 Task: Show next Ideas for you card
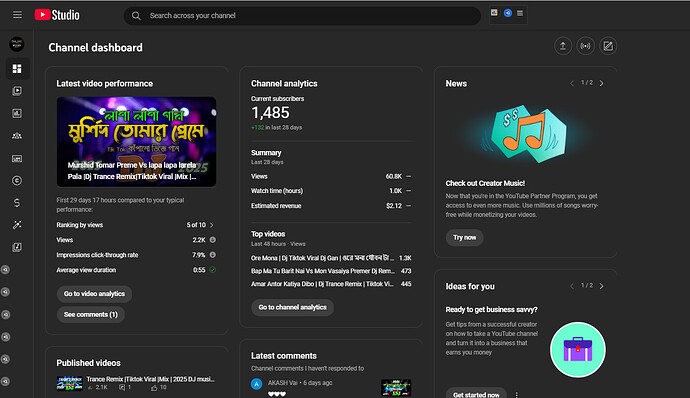[x=602, y=286]
